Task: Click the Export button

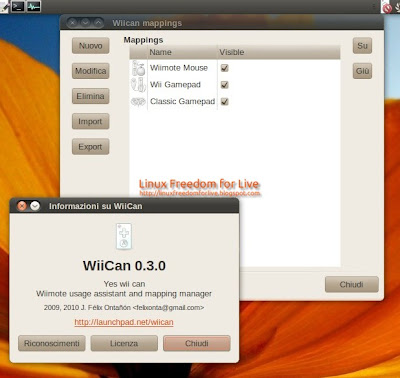Action: click(90, 147)
